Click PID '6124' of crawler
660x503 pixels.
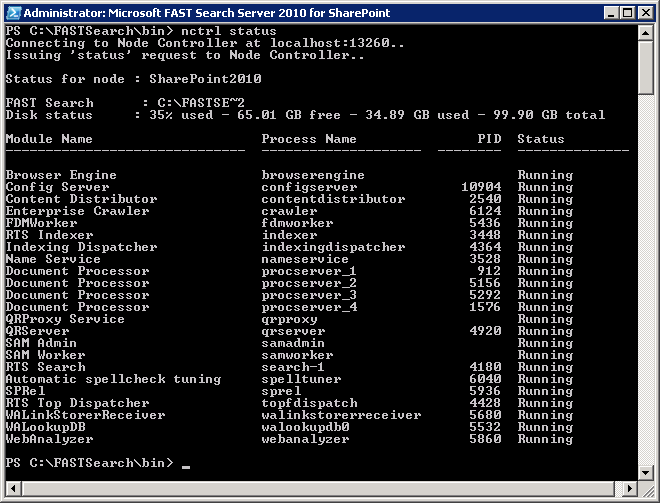click(x=485, y=211)
